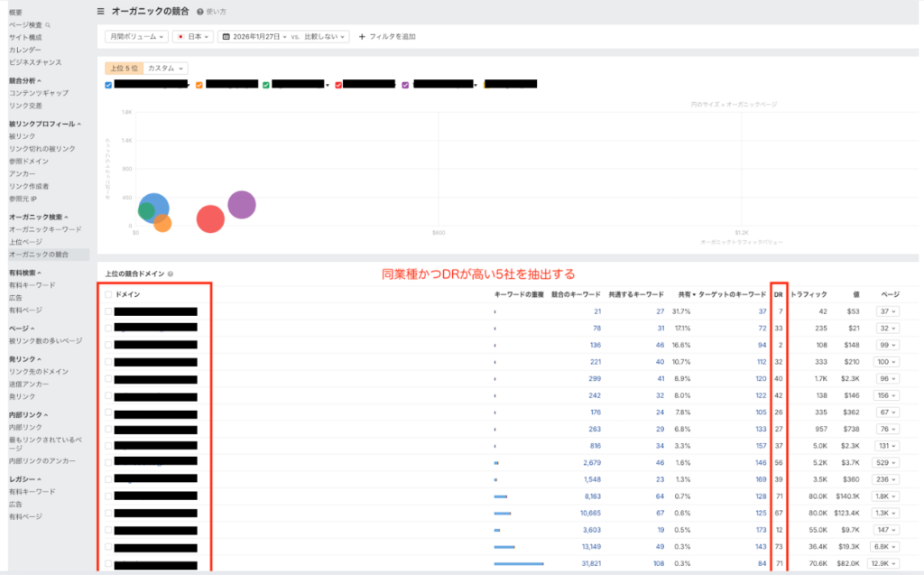
Task: Open オーガニックキーワード in the sidebar
Action: (x=45, y=229)
